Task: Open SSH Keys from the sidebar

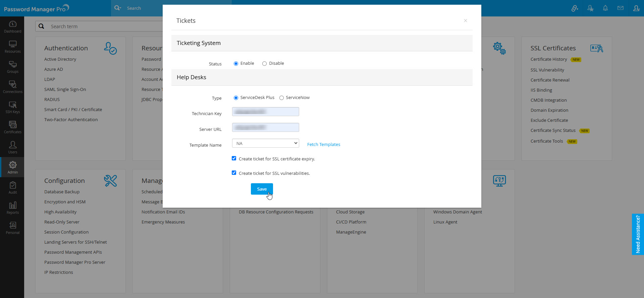Action: pyautogui.click(x=12, y=107)
